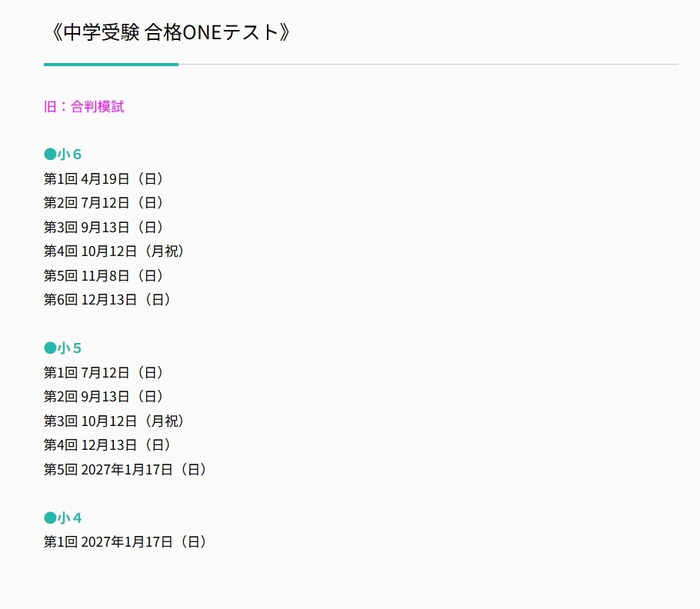Click 小4 第1回 2027年1月17日 entry
The height and width of the screenshot is (609, 700).
click(125, 542)
